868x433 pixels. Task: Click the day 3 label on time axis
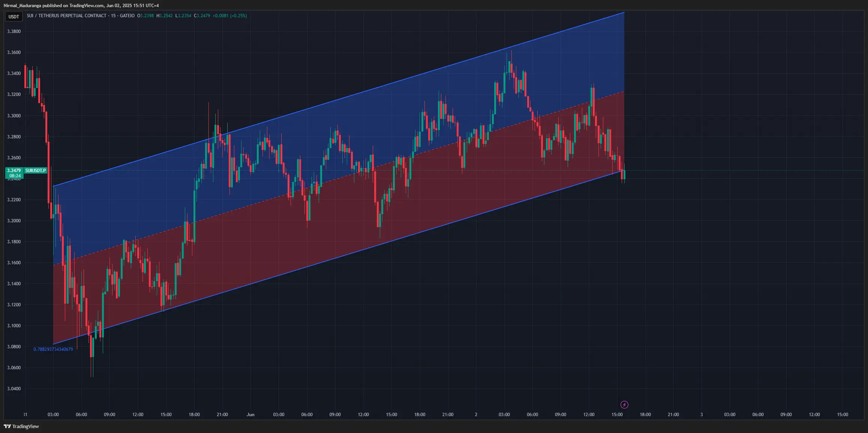coord(702,415)
